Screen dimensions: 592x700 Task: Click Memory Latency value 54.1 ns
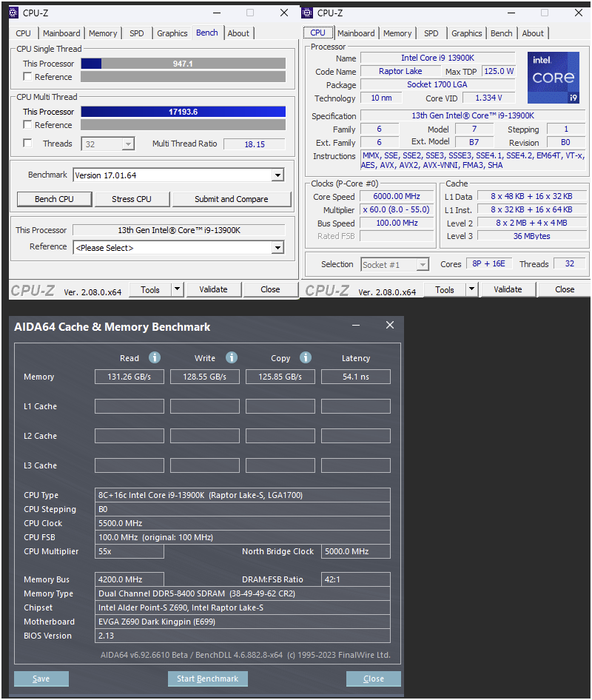coord(356,377)
